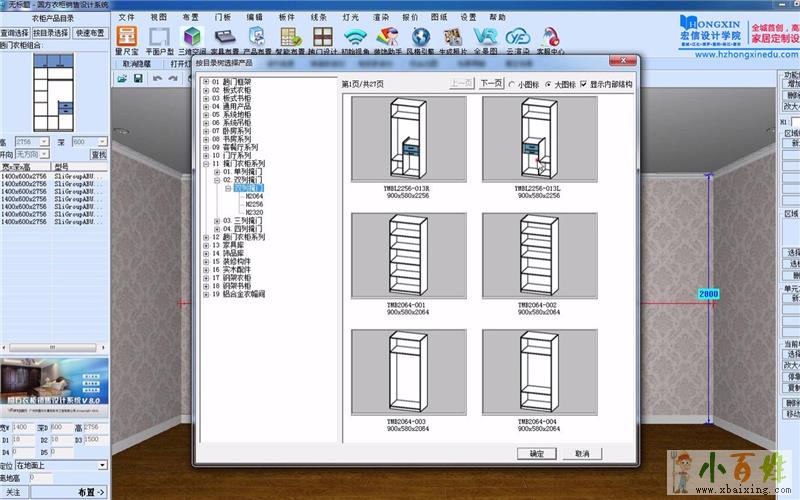Image resolution: width=800 pixels, height=500 pixels.
Task: Click the 量尺宝 measuring tool icon
Action: [x=126, y=37]
